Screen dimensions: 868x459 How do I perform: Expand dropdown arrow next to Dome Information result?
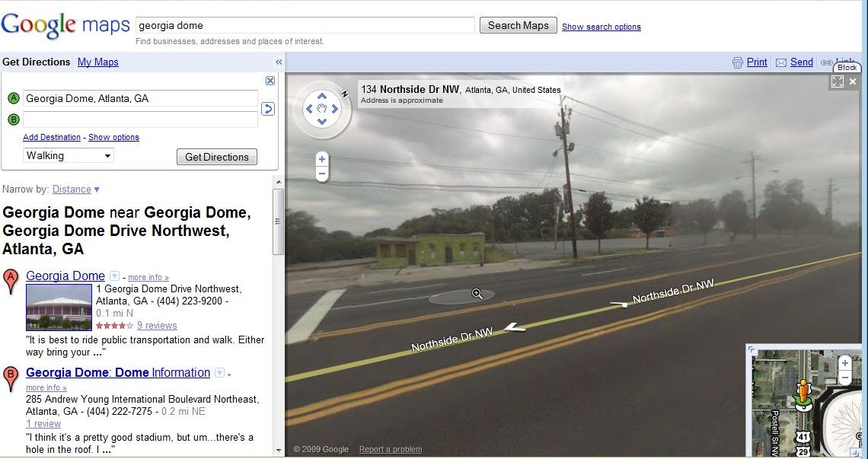click(219, 373)
